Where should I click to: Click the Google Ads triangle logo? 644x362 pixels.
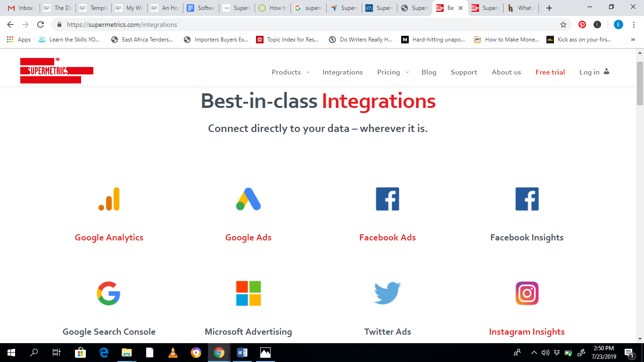248,199
